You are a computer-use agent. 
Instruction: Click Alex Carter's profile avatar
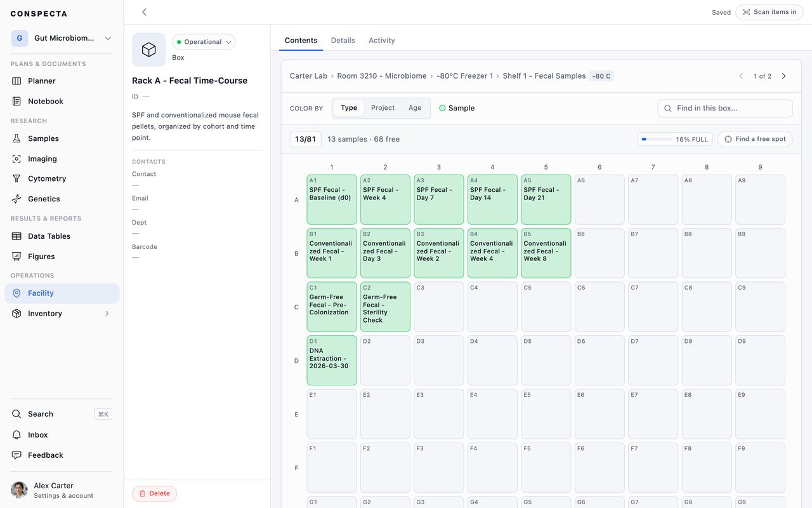(19, 490)
